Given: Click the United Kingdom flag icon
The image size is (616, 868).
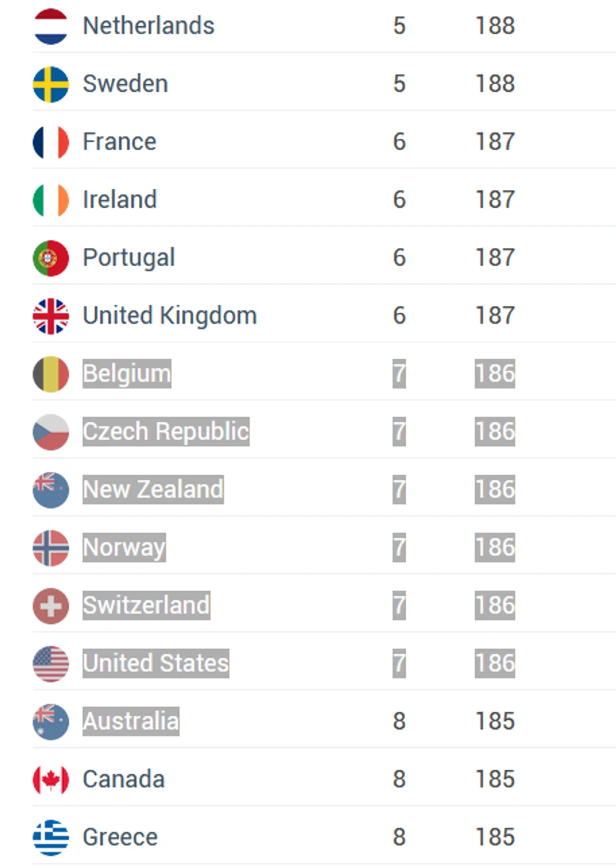Looking at the screenshot, I should coord(50,316).
